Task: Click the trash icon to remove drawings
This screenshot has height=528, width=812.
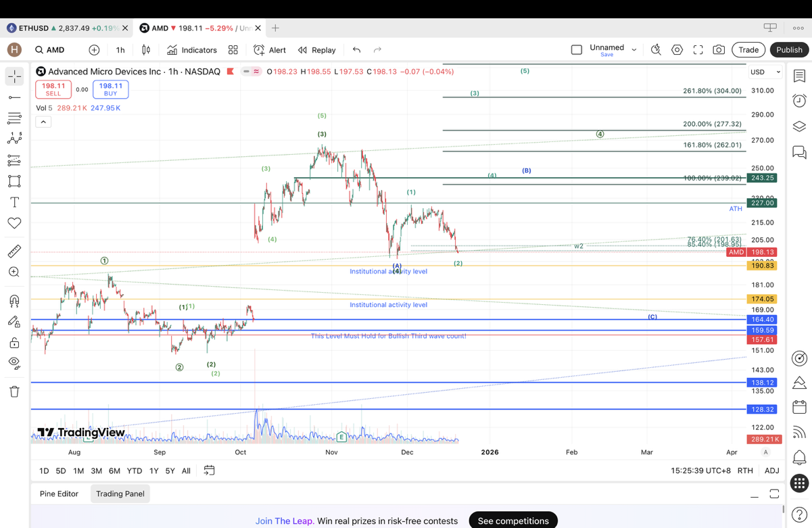Action: point(14,391)
